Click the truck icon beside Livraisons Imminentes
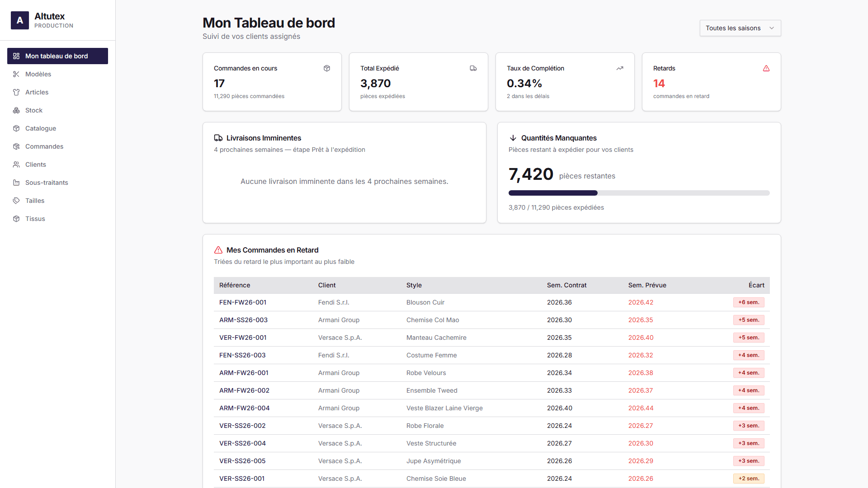Viewport: 868px width, 488px height. coord(218,138)
